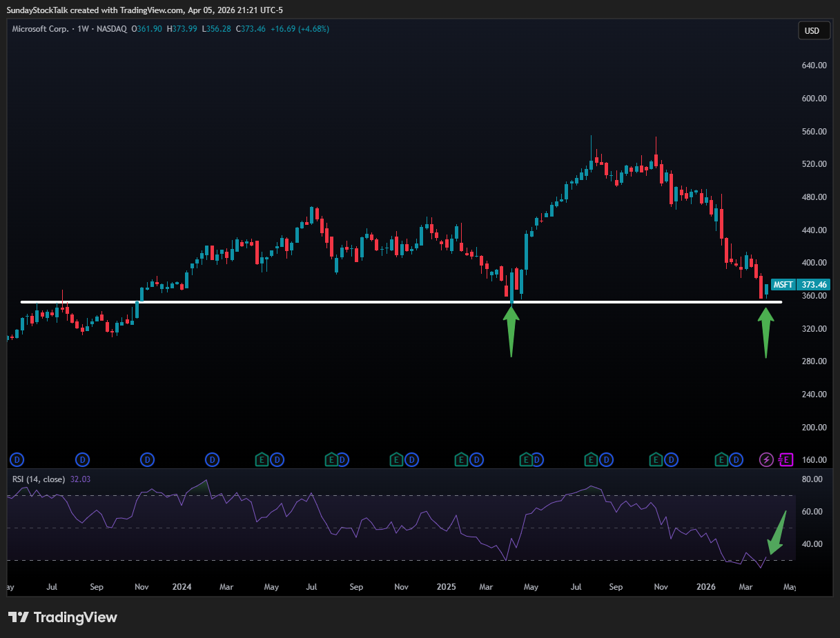This screenshot has height=638, width=840.
Task: Inspect the earnings marker for late October 2025
Action: click(x=656, y=459)
